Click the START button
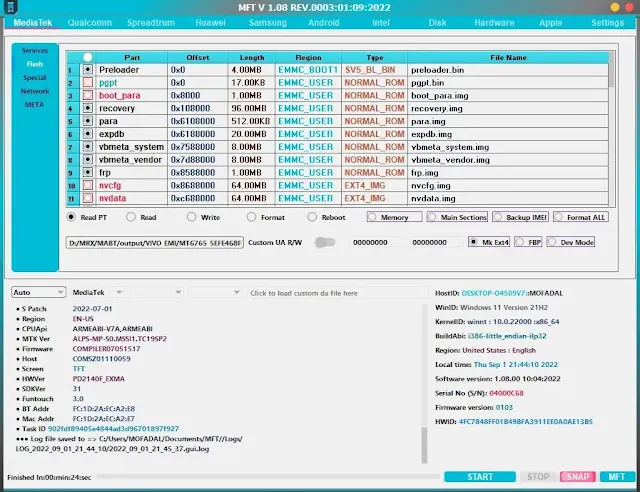 click(480, 477)
